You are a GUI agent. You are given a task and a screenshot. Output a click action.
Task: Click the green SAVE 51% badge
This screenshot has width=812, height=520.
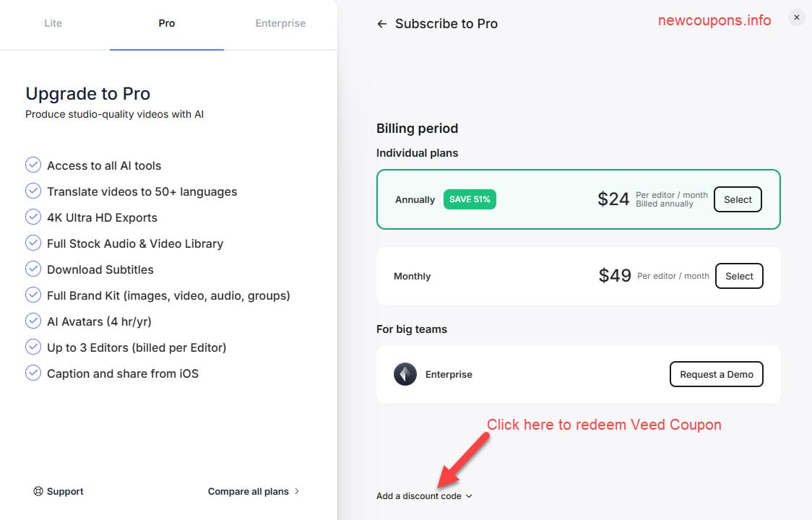click(470, 199)
